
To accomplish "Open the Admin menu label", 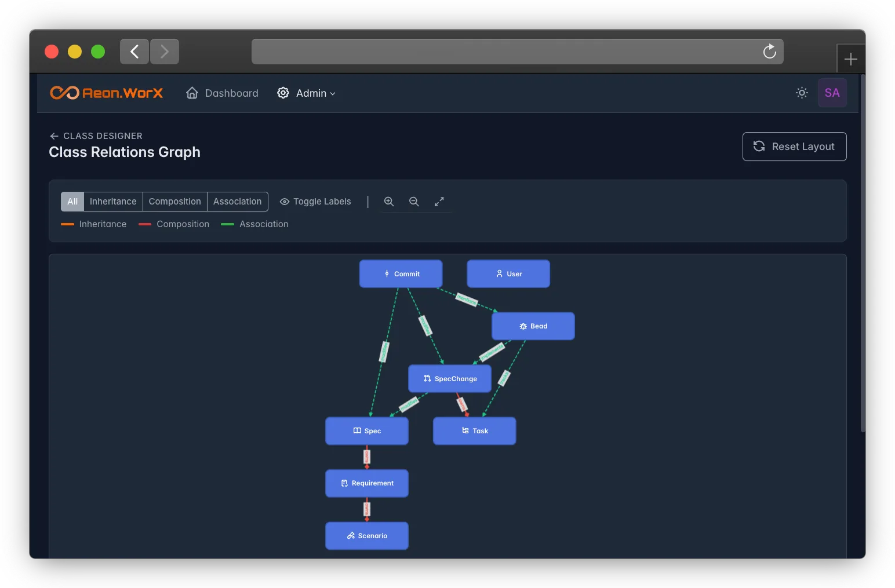I will point(311,93).
